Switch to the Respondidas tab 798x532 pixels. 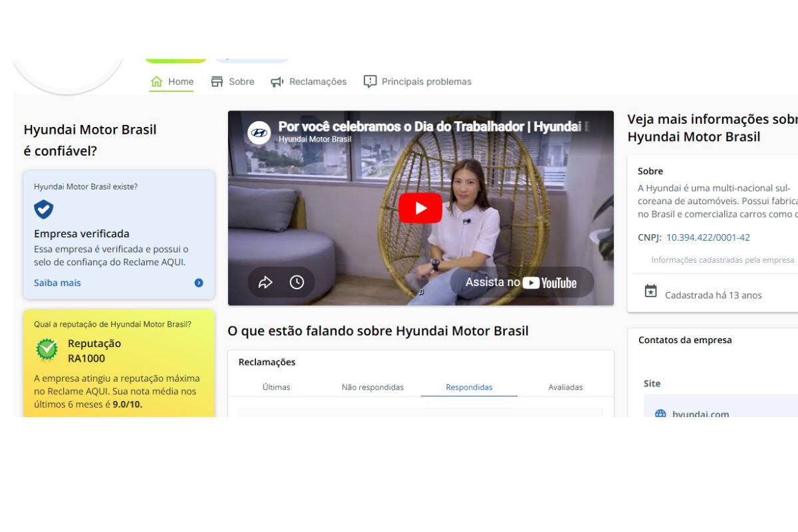469,387
